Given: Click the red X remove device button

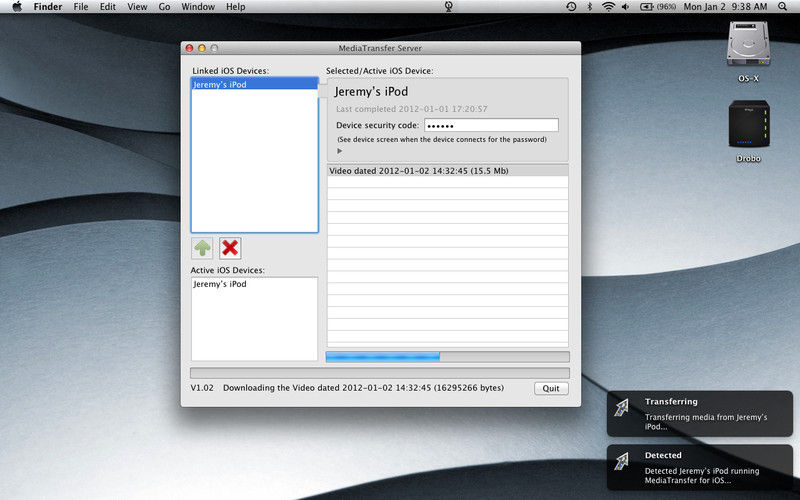Looking at the screenshot, I should click(230, 248).
